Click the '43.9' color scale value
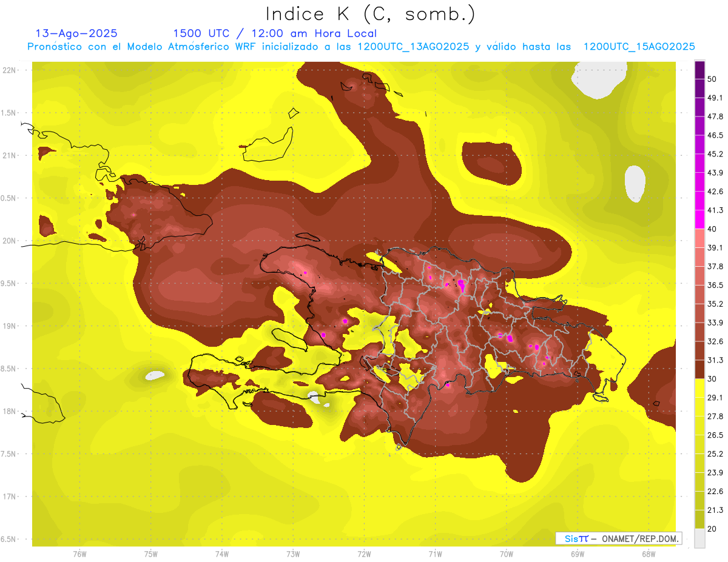 [715, 173]
